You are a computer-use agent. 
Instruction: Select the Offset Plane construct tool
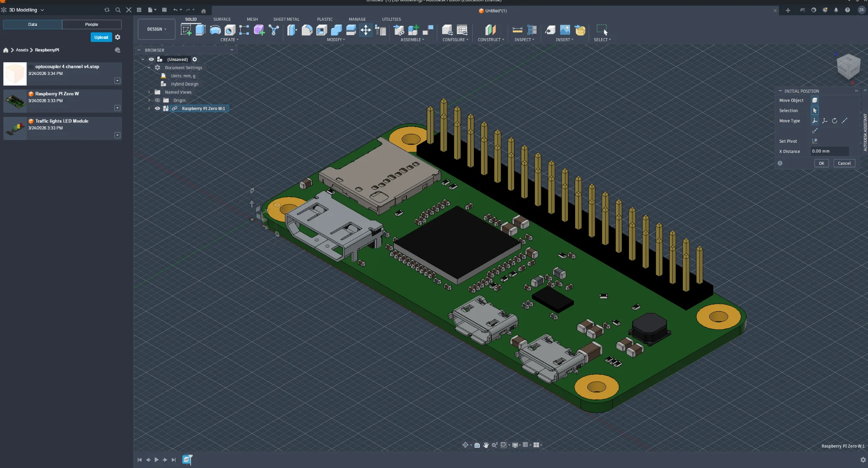tap(490, 30)
